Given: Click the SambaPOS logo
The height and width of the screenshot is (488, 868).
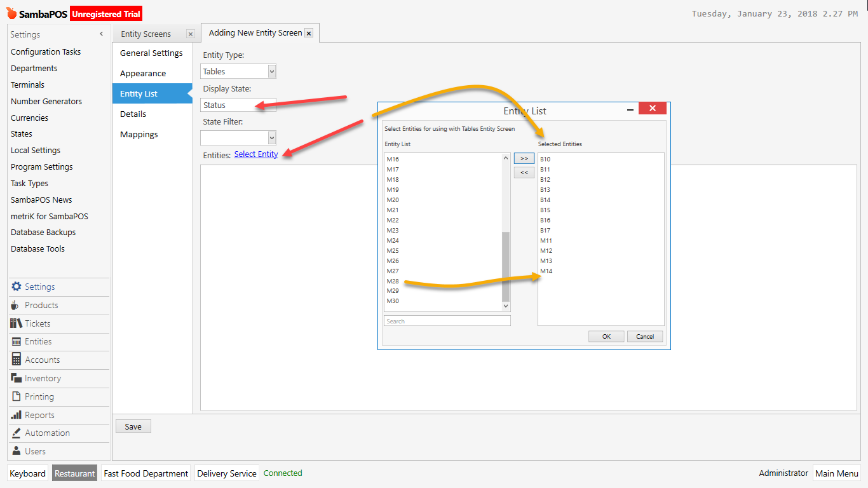Looking at the screenshot, I should (x=10, y=12).
